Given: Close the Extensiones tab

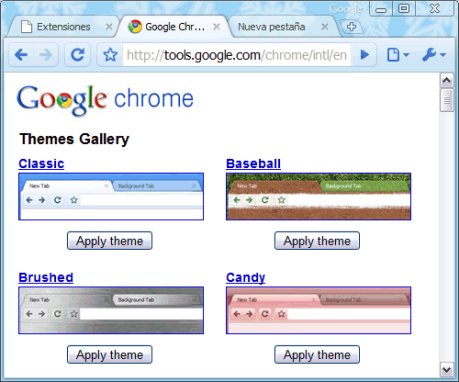Looking at the screenshot, I should coord(109,27).
